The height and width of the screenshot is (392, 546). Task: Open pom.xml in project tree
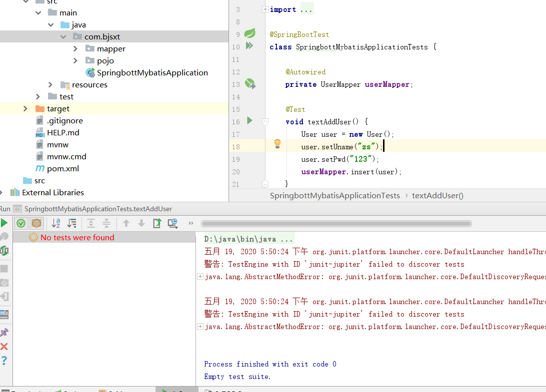62,169
